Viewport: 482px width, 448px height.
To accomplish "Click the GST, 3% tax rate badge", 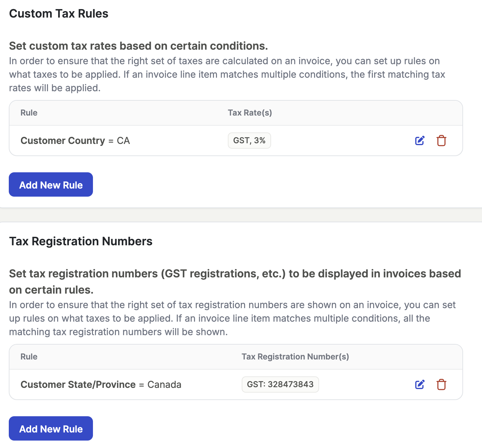I will (249, 141).
